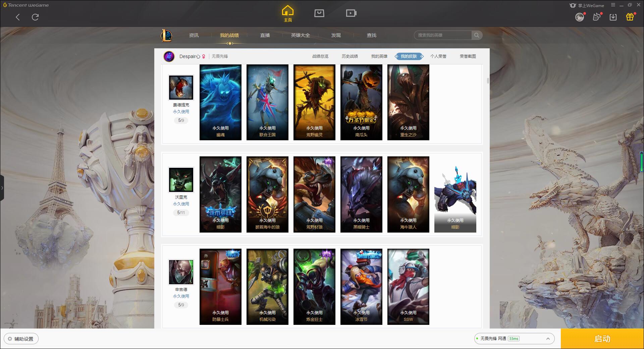Viewport: 644px width, 349px height.
Task: Open the hamburger menu icon in title bar
Action: [x=613, y=5]
